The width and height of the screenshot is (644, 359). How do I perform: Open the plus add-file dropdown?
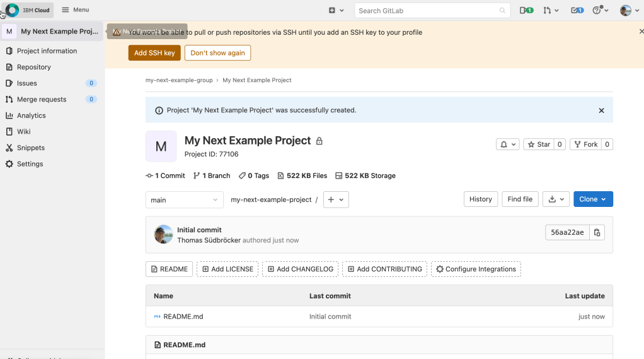336,199
